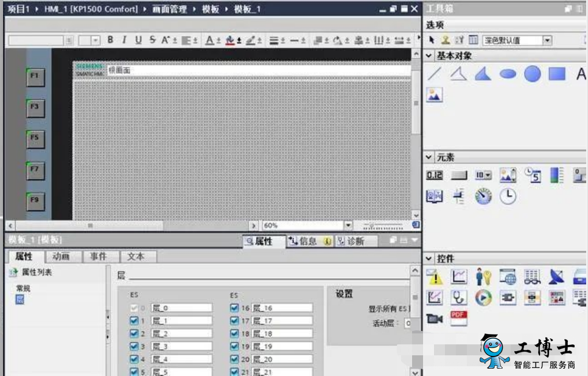Select the Symbol library book element

click(434, 196)
